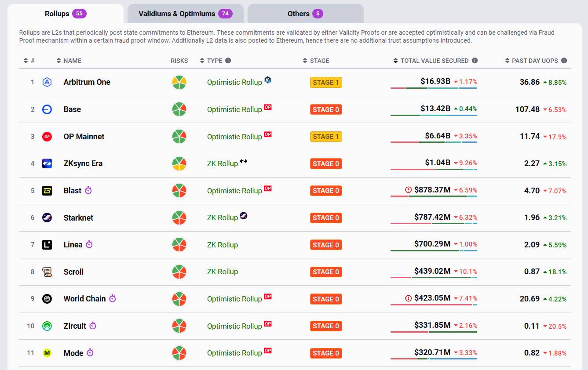The width and height of the screenshot is (588, 370).
Task: Switch to Validiums & Optimiums tab
Action: [x=185, y=14]
